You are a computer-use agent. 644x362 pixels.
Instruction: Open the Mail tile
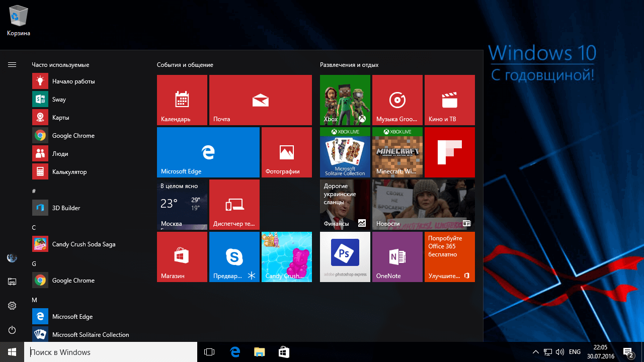point(260,100)
